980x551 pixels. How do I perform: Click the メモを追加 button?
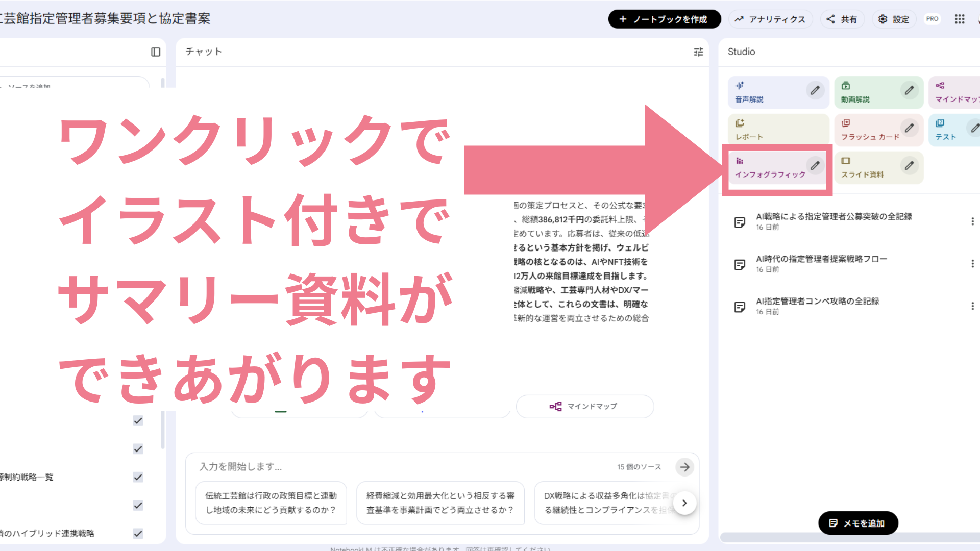(858, 523)
